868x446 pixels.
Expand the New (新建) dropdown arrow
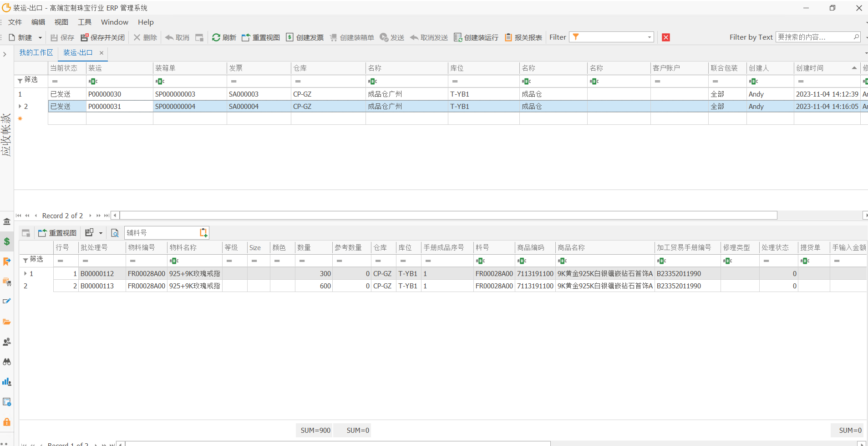point(40,38)
